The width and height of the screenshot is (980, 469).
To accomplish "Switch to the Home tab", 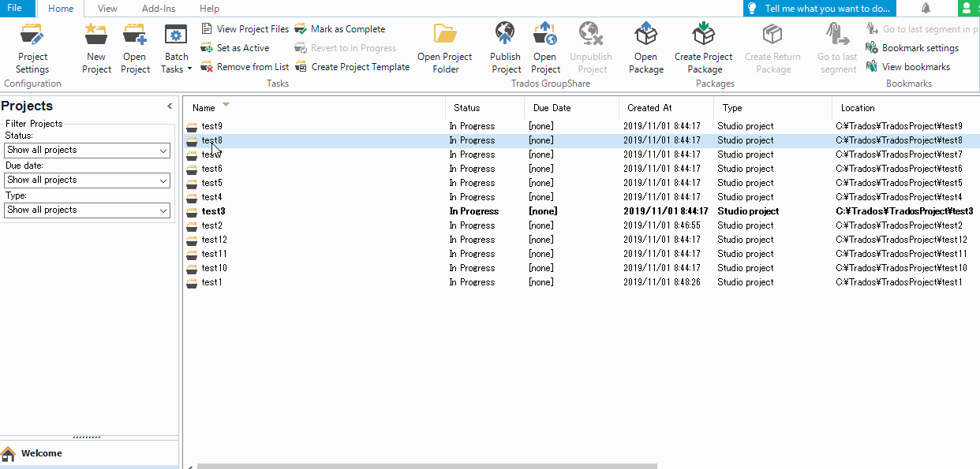I will point(61,9).
